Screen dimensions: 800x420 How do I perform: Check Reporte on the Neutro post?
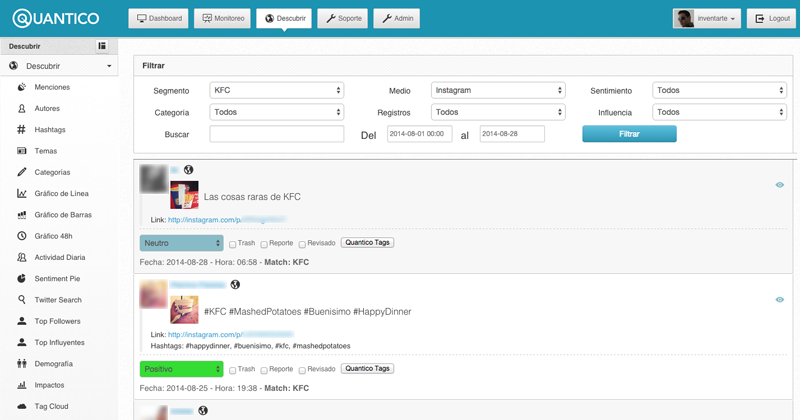[x=264, y=244]
